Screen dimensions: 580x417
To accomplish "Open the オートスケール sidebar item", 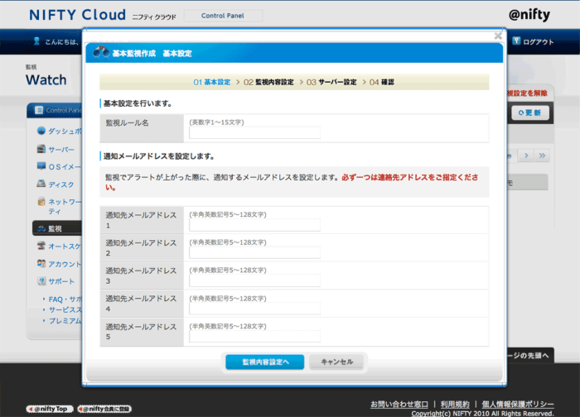I will pyautogui.click(x=65, y=246).
